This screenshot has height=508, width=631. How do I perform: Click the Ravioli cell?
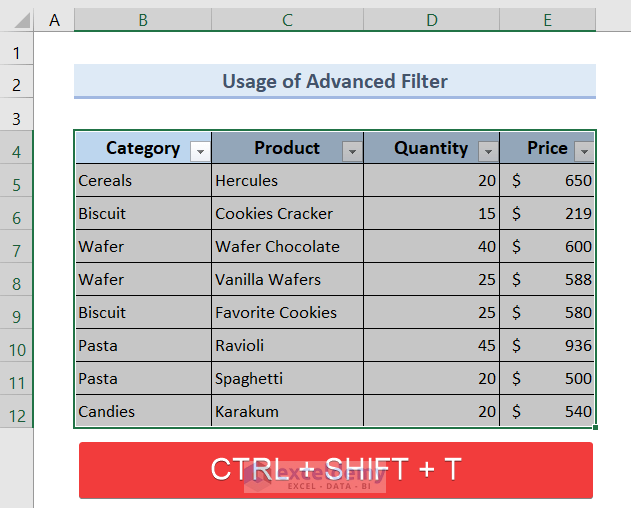click(287, 346)
